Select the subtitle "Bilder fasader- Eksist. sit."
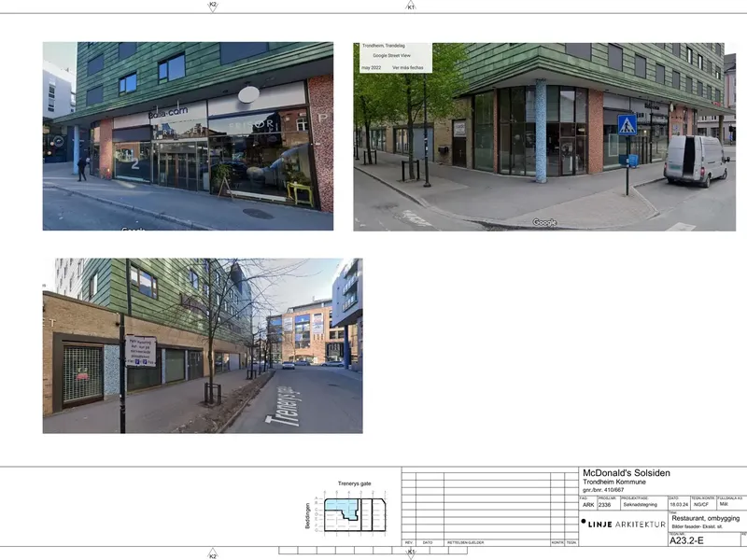Image resolution: width=747 pixels, height=560 pixels. point(697,526)
